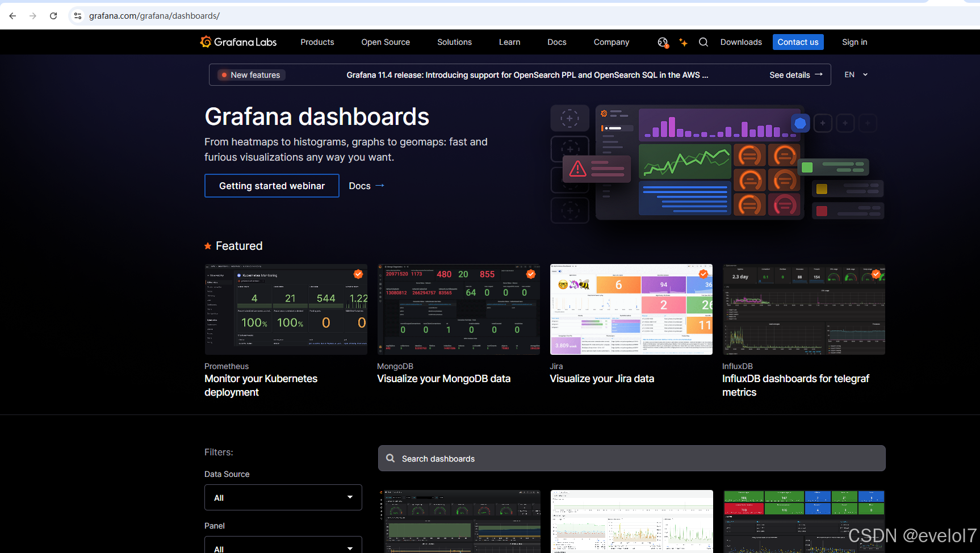
Task: Expand the Data Source filter dropdown
Action: click(283, 497)
